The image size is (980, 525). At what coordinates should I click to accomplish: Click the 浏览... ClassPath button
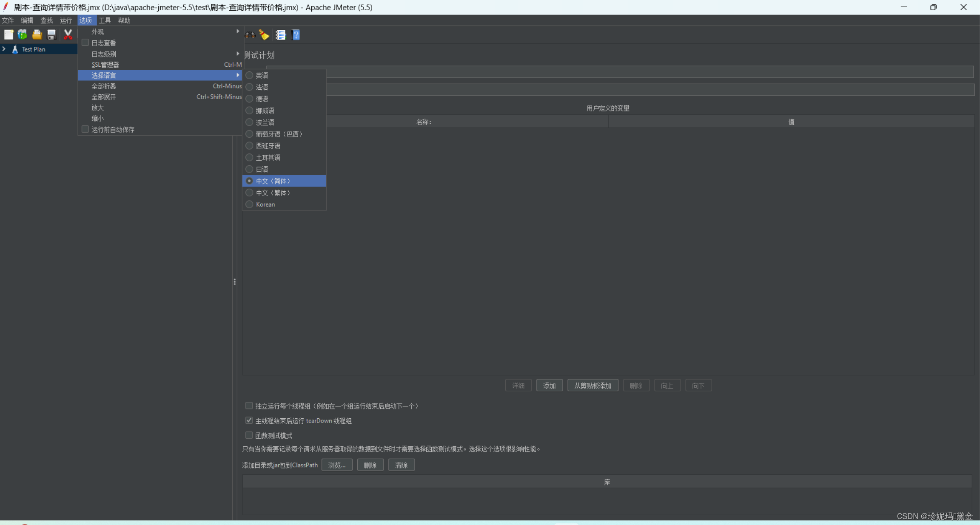click(x=337, y=465)
